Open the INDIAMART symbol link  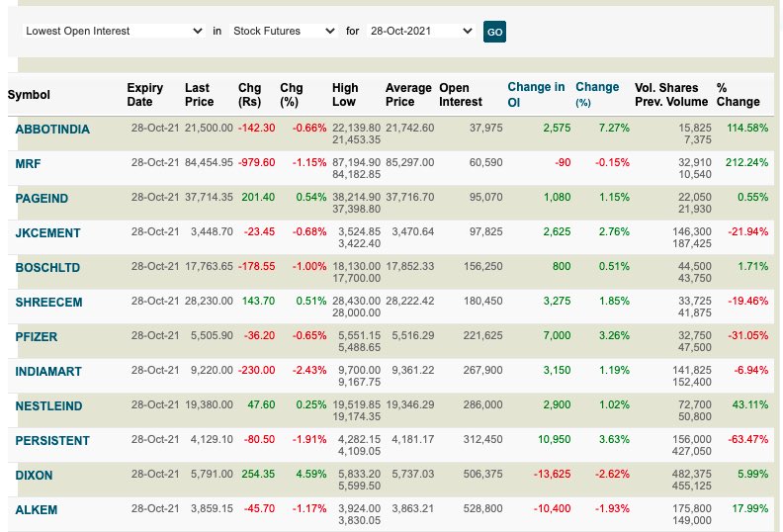[x=47, y=372]
